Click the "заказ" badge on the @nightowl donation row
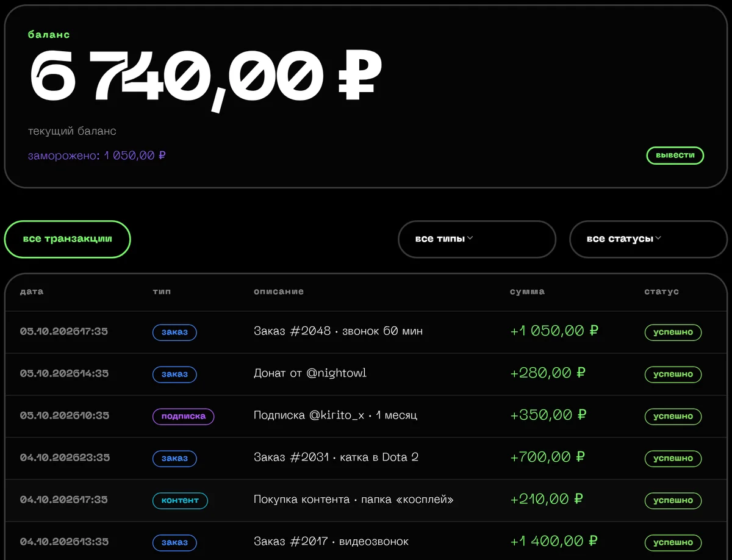This screenshot has height=560, width=732. point(174,375)
